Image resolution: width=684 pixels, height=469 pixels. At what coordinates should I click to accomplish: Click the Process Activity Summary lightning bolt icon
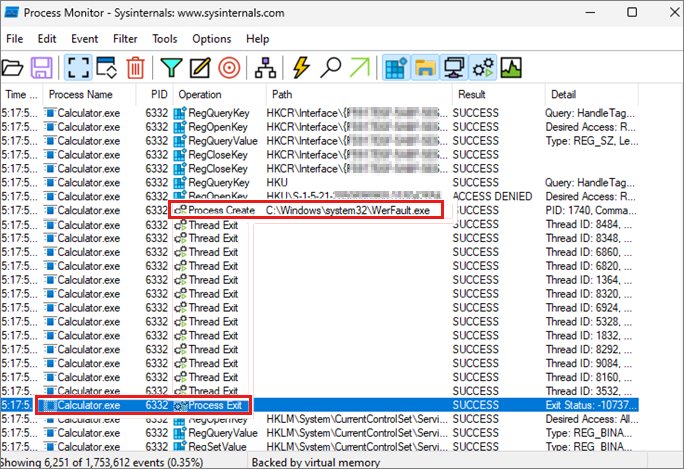(301, 68)
